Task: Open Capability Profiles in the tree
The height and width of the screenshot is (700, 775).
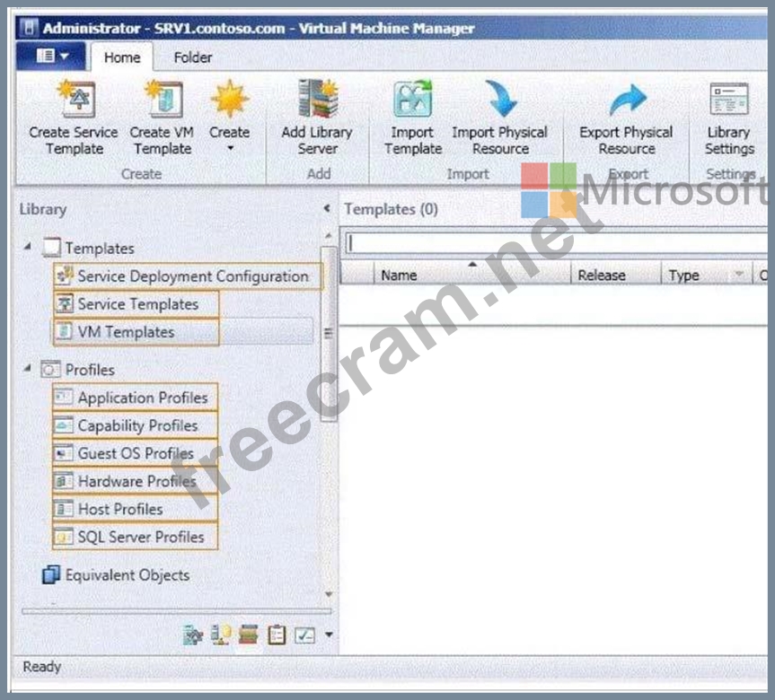Action: (x=135, y=425)
